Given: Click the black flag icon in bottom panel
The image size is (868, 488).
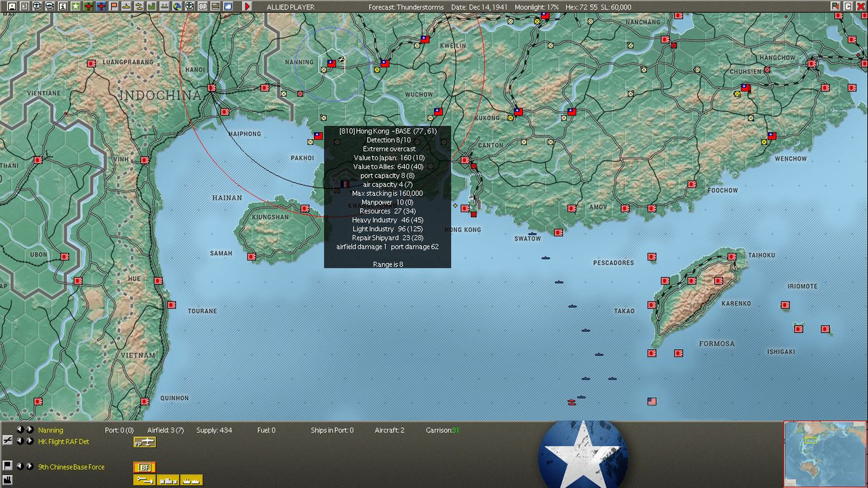Looking at the screenshot, I should [x=7, y=466].
